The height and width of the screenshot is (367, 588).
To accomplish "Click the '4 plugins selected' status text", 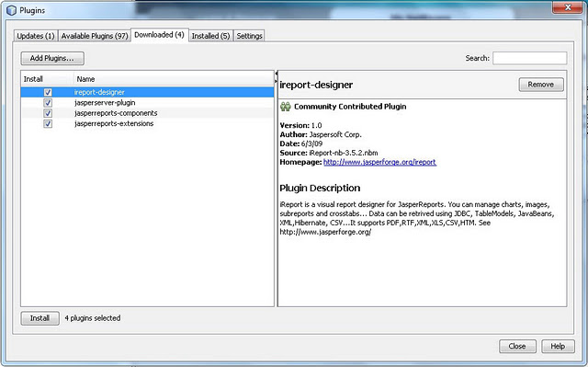I will [x=93, y=318].
